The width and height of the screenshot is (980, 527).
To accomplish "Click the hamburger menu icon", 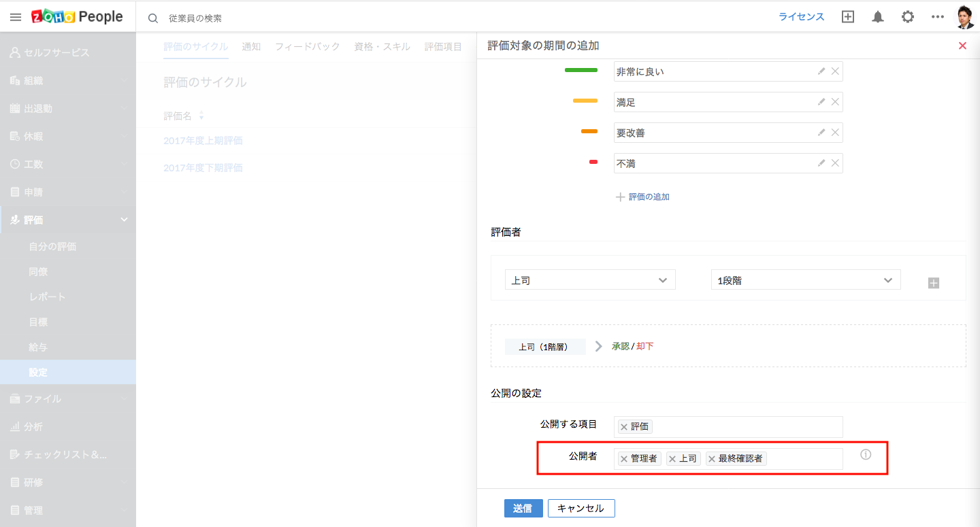I will 15,17.
